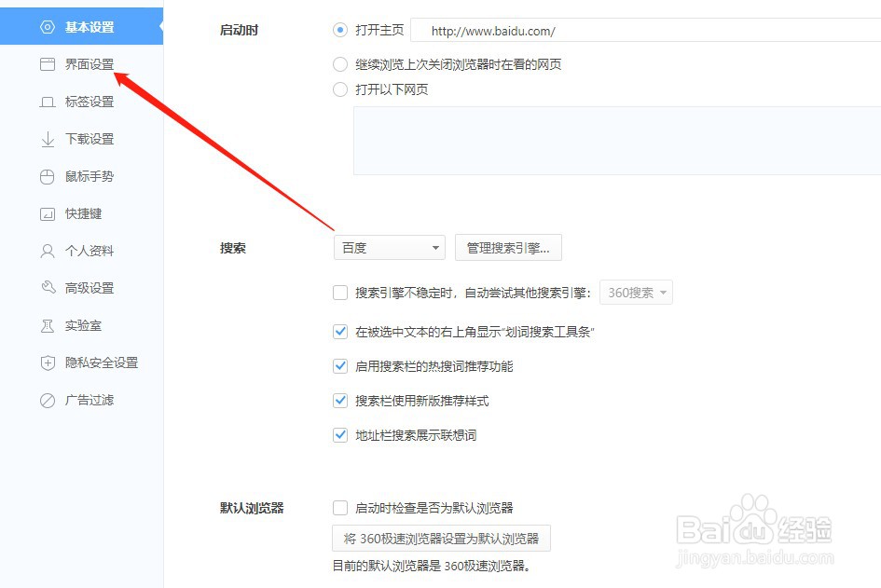Screen dimensions: 881x588
Task: Click 将360极速浏览器设置为默认浏览器 button
Action: coord(441,539)
